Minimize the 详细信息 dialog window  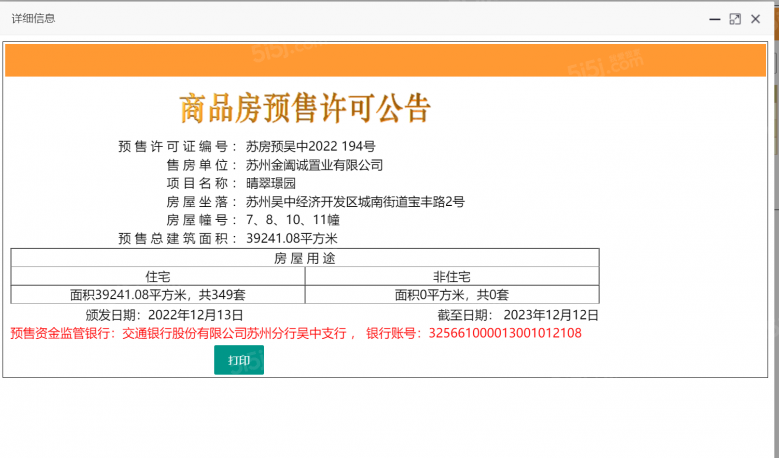click(x=714, y=19)
